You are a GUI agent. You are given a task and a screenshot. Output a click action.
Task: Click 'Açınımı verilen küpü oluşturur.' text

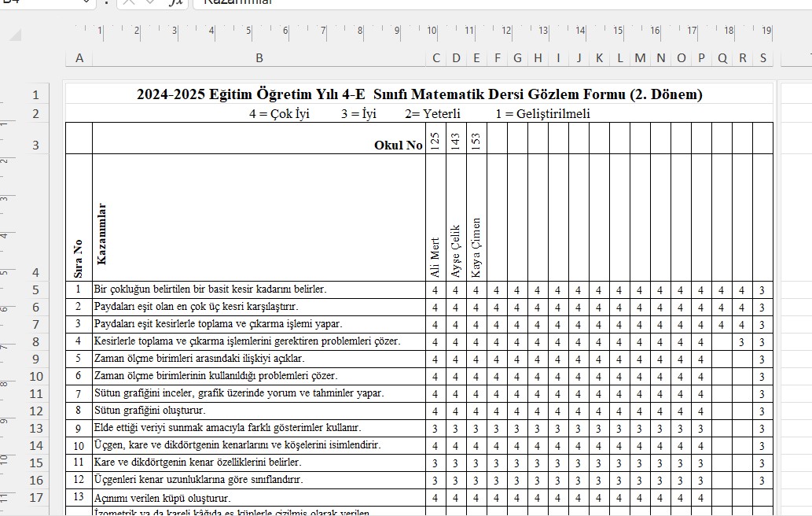click(x=162, y=498)
